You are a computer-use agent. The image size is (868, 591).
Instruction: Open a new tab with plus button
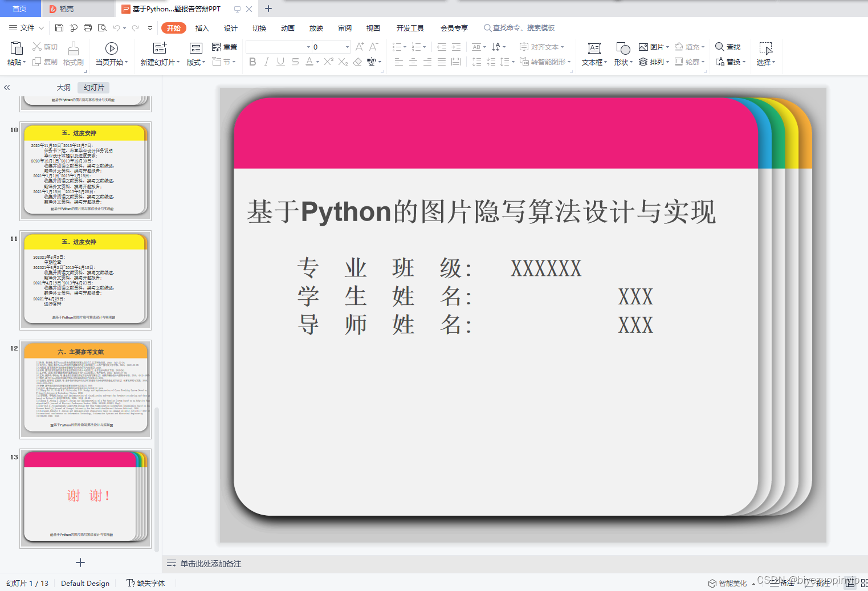pyautogui.click(x=268, y=9)
